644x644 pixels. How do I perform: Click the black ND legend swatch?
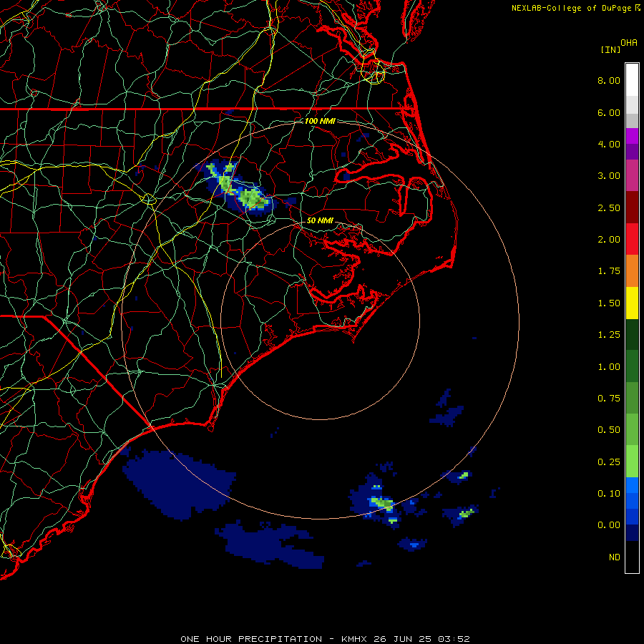pyautogui.click(x=632, y=557)
